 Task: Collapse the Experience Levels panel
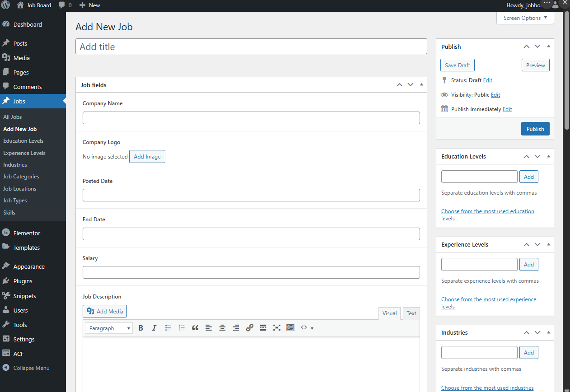tap(548, 244)
